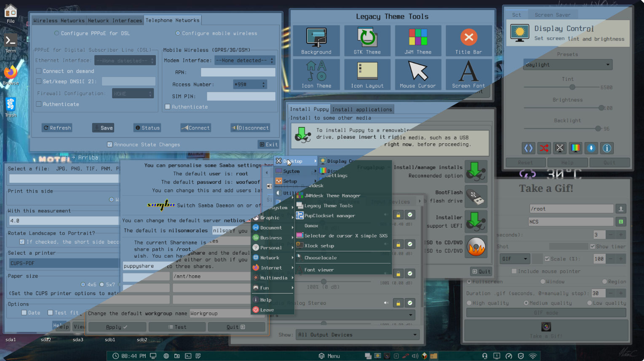Click the Install/manage installs green arrow icon

(476, 171)
